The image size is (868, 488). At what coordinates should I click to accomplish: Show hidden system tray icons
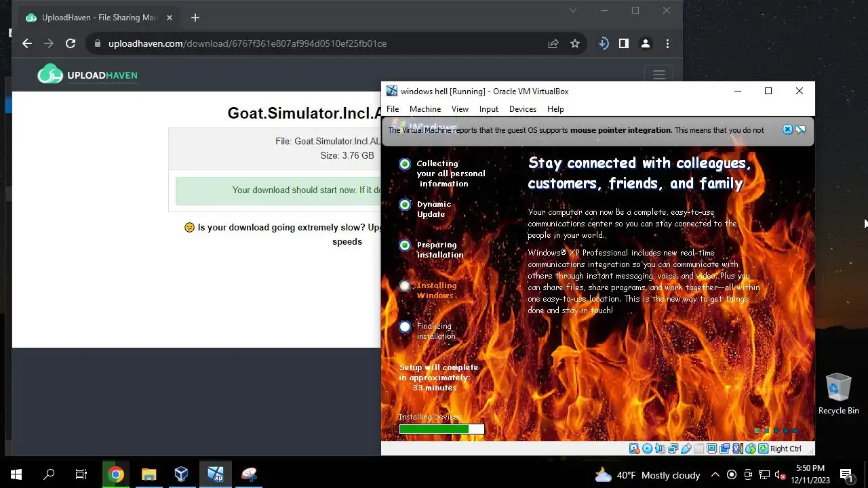point(715,474)
